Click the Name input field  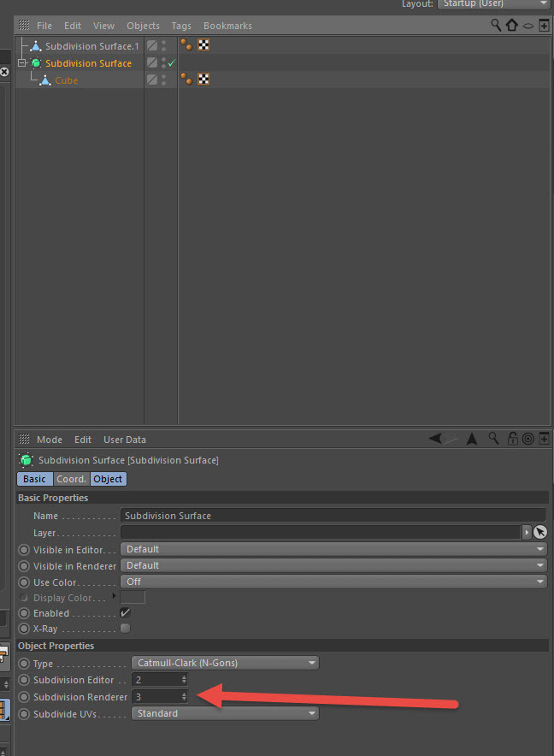333,516
